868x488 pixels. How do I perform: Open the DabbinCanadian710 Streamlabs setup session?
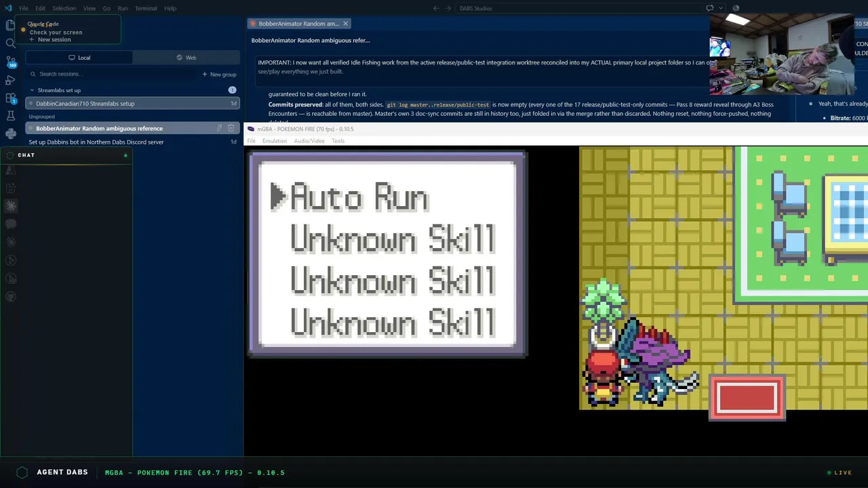coord(132,104)
